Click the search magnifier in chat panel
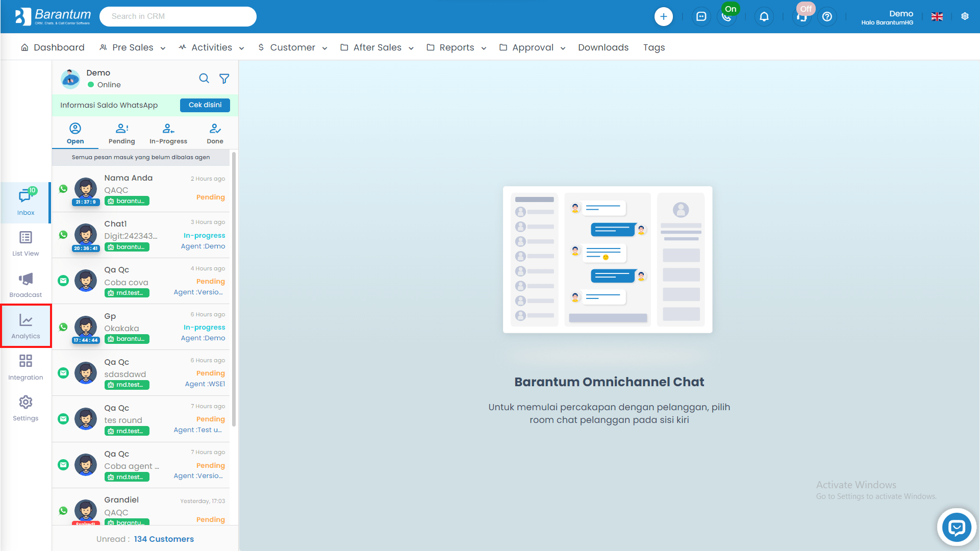 pos(204,79)
